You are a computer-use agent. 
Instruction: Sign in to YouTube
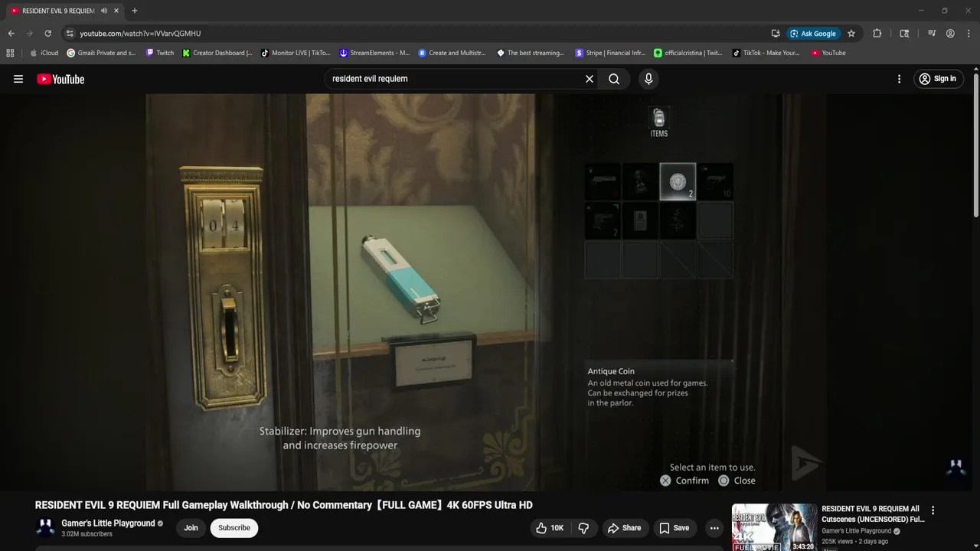[x=938, y=79]
